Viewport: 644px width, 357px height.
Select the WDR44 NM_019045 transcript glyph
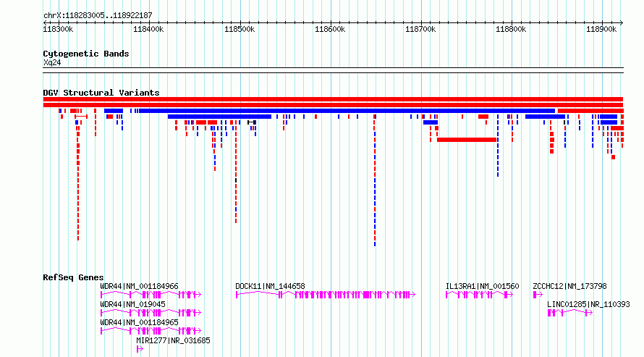point(151,313)
